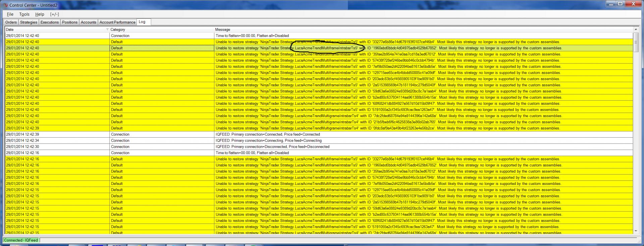Select the 12:42:16 message with ID '33277e6b86e14d679193f0107cef46b4'

(423, 159)
